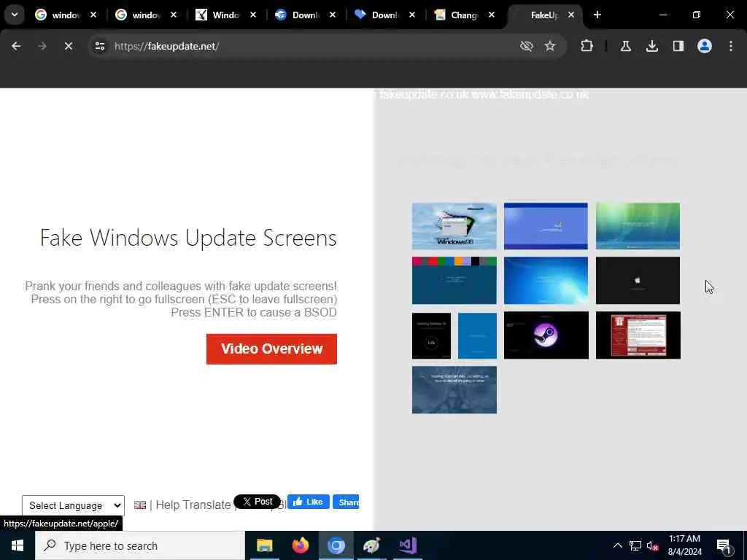Open Chrome from the taskbar

click(336, 545)
